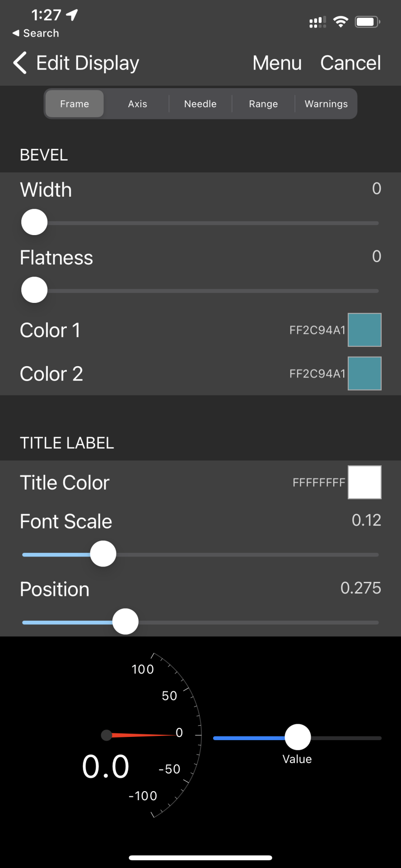Open the Menu button
Viewport: 401px width, 868px height.
coord(277,63)
